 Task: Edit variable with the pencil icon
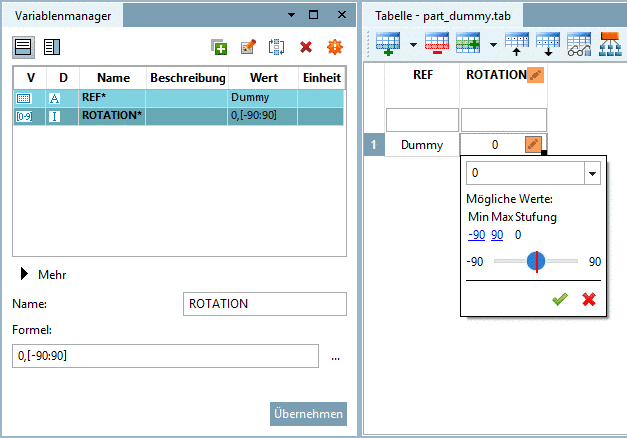tap(248, 47)
